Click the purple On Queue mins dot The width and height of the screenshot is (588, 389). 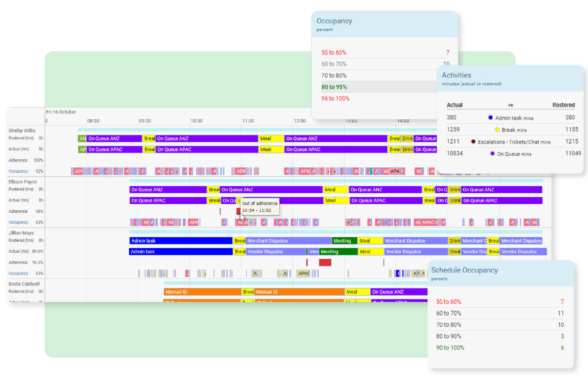[492, 154]
